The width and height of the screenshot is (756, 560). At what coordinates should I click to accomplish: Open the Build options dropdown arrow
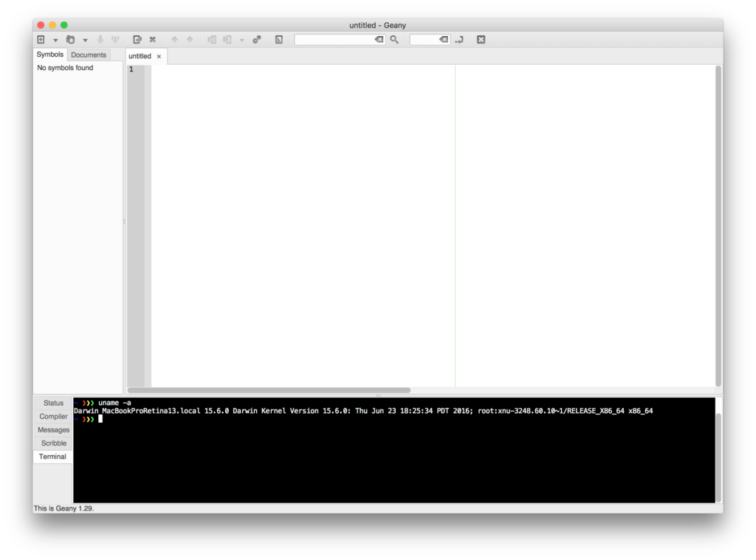click(241, 39)
